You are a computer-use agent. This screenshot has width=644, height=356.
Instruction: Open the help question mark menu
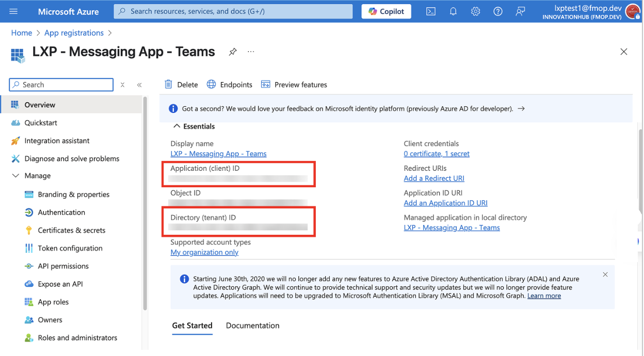pyautogui.click(x=498, y=11)
